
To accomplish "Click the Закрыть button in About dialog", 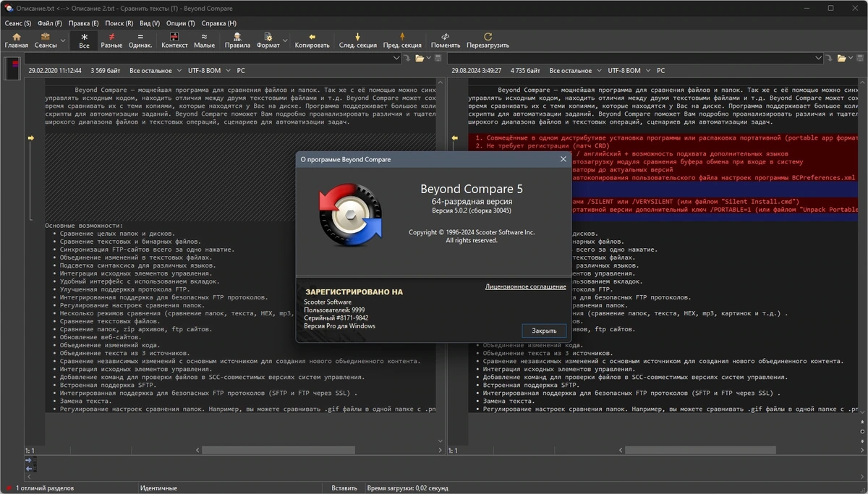I will (544, 331).
